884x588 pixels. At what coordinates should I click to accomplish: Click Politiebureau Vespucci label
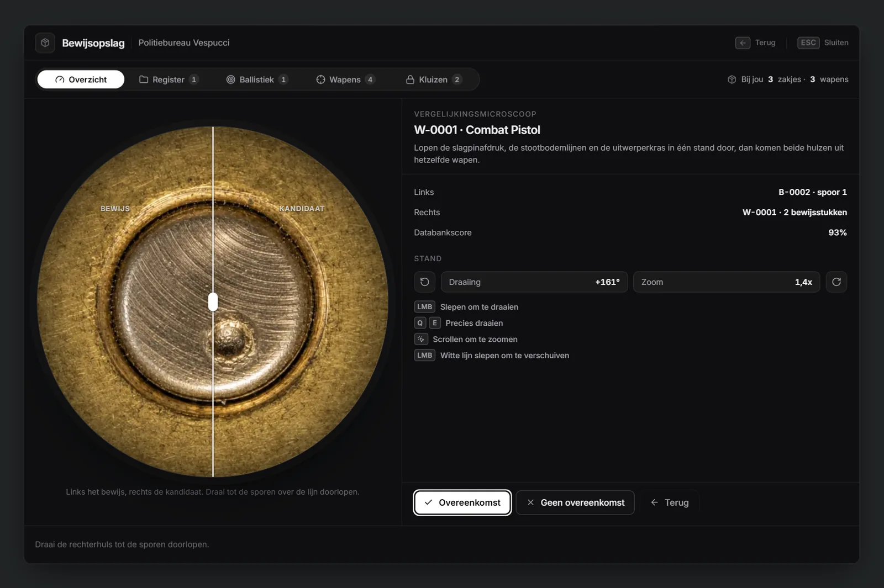point(184,43)
